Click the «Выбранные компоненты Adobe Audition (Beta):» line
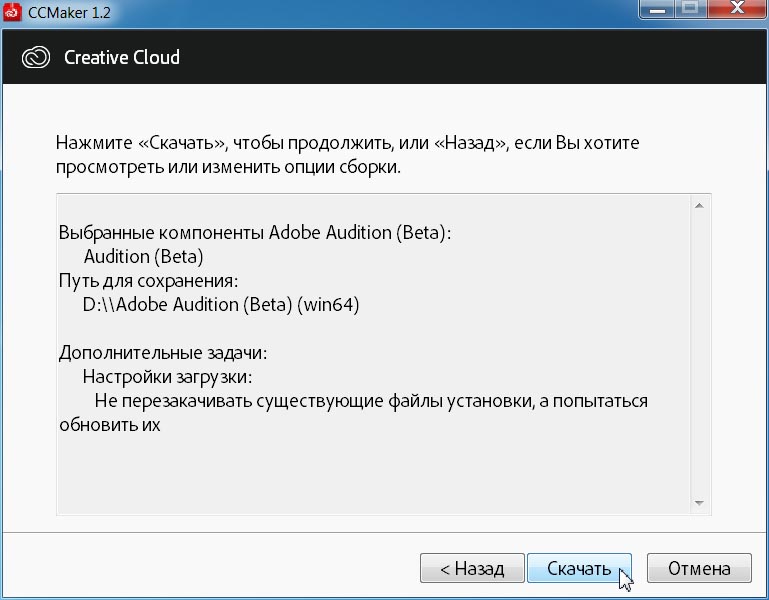769x600 pixels. point(255,232)
